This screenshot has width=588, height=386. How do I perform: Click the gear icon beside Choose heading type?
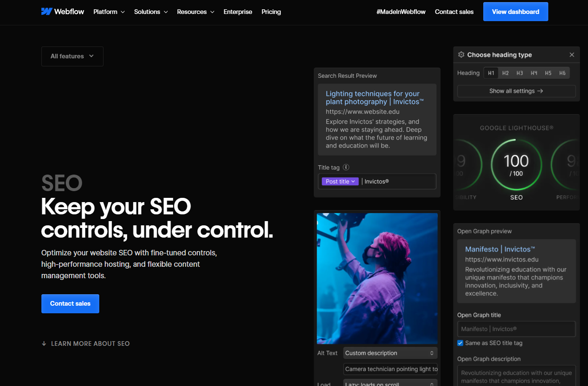point(461,55)
